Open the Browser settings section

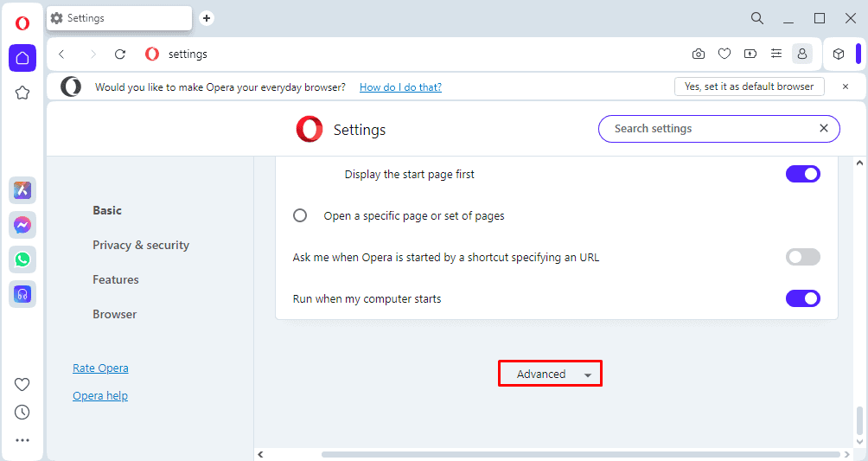(x=115, y=314)
